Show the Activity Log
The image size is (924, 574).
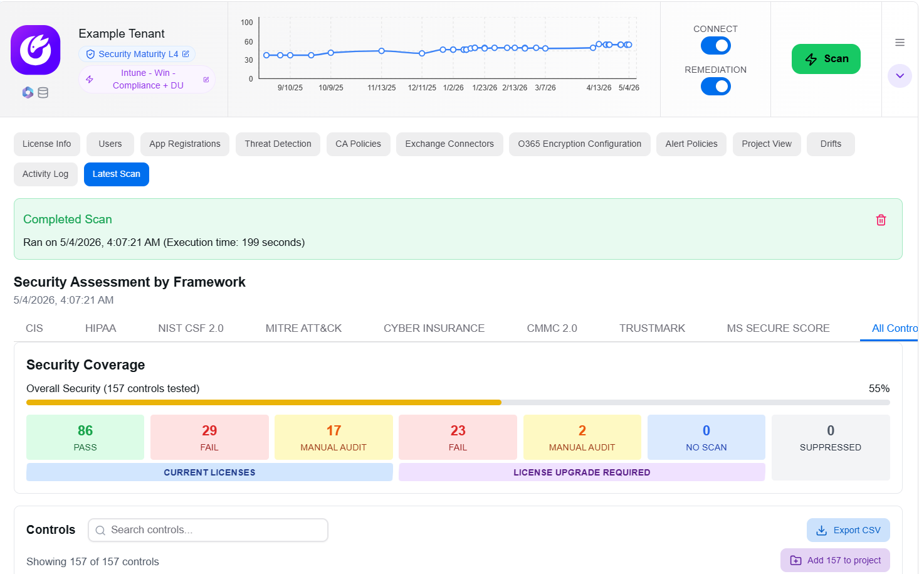point(46,174)
